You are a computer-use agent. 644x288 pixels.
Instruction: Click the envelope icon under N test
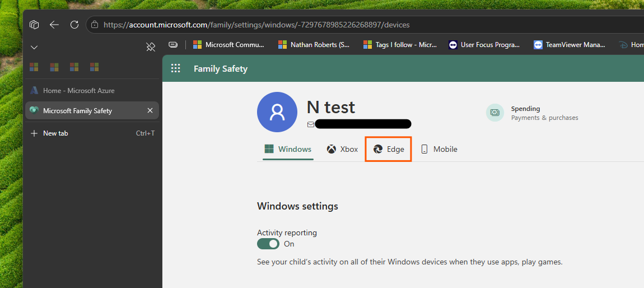(x=311, y=124)
